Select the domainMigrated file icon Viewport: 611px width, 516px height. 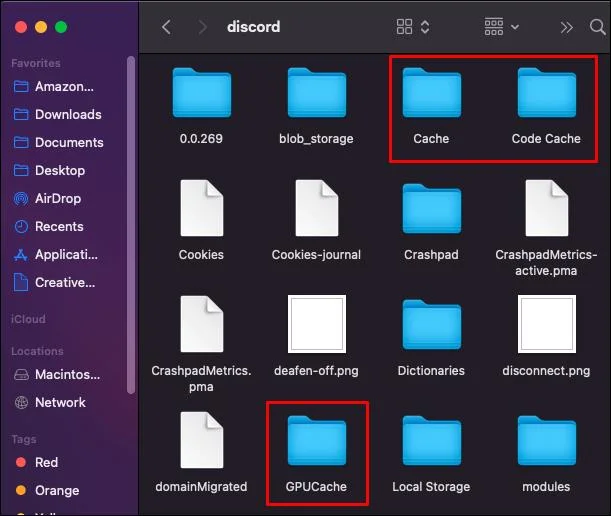pyautogui.click(x=201, y=440)
